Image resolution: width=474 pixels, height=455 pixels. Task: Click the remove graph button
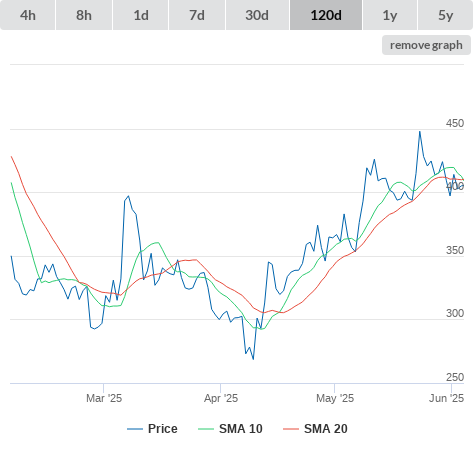click(426, 45)
